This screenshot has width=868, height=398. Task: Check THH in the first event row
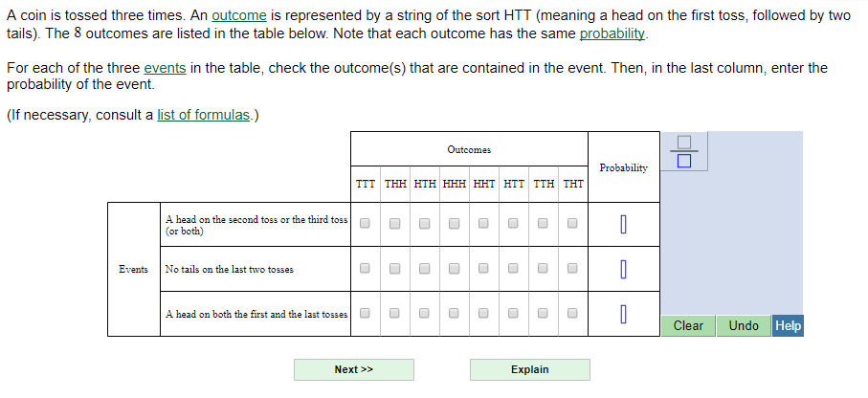394,224
